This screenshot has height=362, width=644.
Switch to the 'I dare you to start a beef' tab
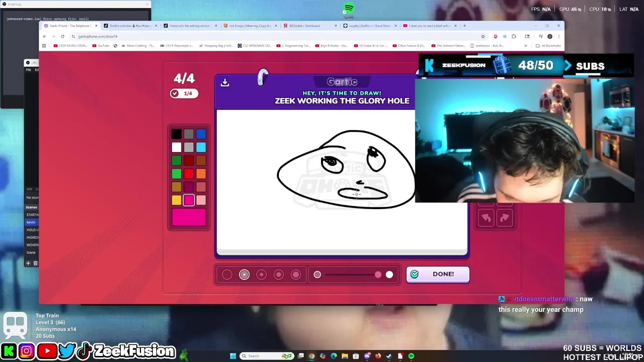point(429,26)
